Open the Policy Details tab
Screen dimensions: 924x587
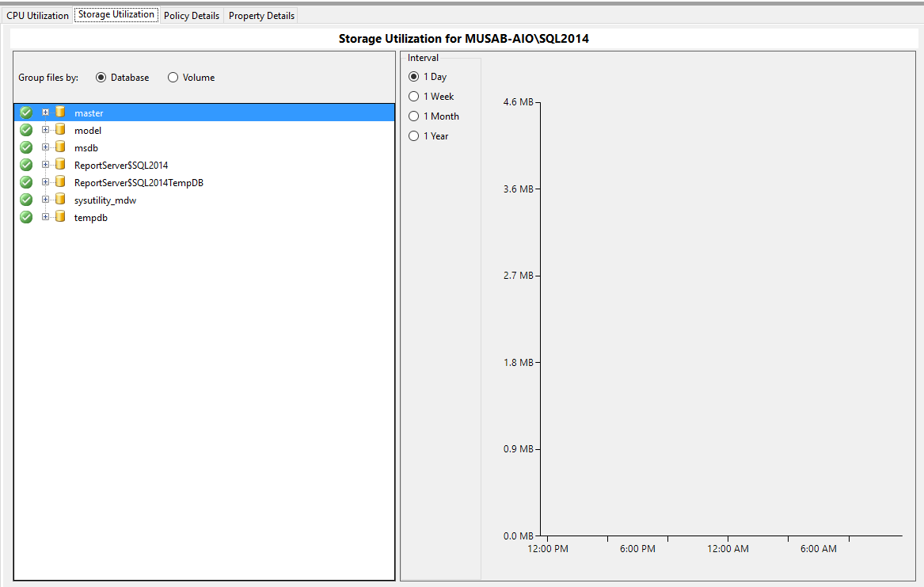(x=192, y=15)
